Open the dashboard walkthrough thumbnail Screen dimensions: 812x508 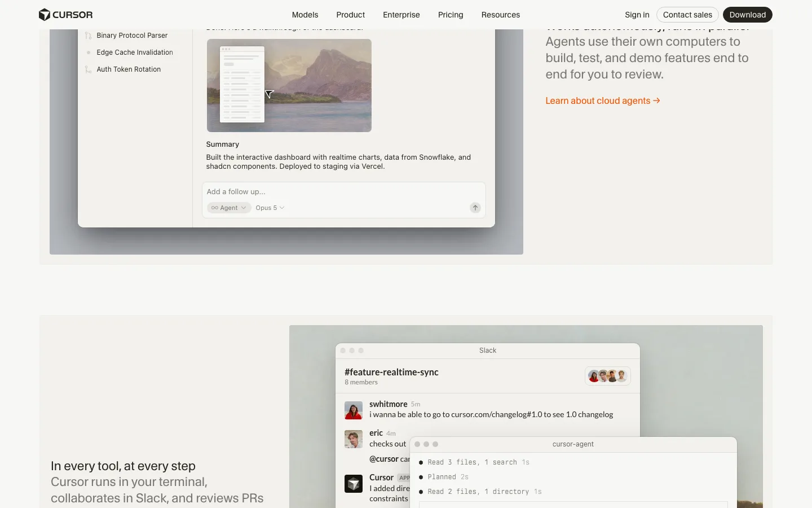tap(289, 85)
